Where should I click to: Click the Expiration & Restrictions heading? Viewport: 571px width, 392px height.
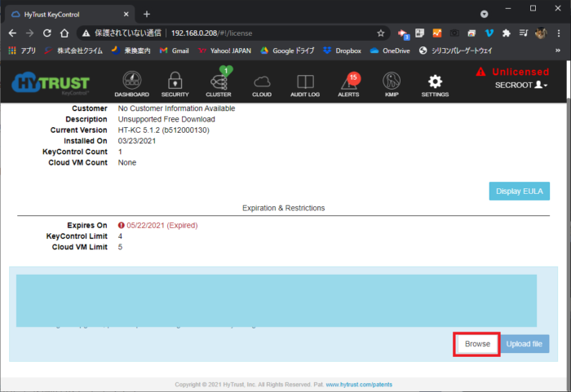tap(283, 208)
